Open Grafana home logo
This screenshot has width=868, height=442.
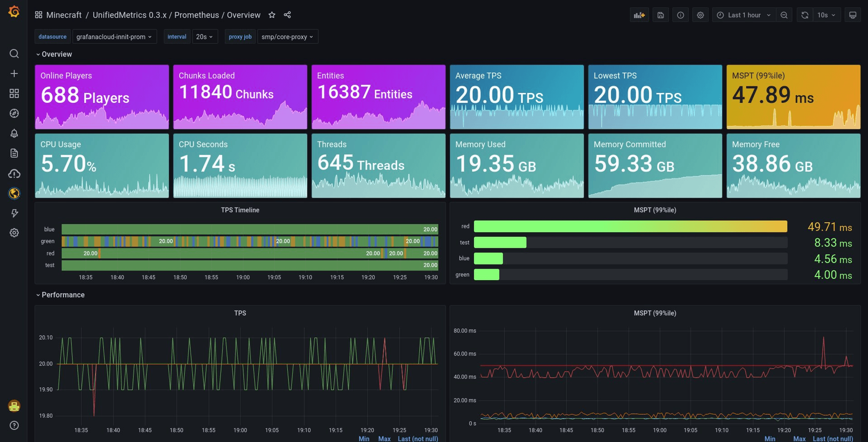click(14, 12)
